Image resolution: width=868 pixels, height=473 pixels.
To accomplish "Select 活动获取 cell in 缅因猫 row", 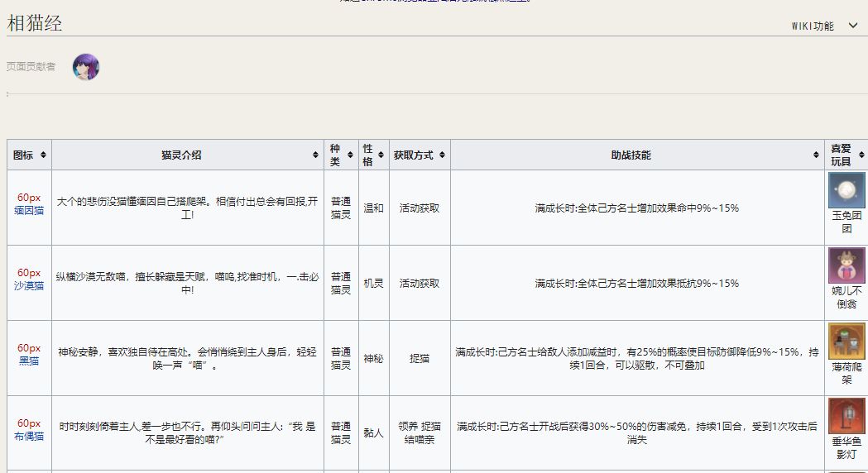I will coord(420,208).
